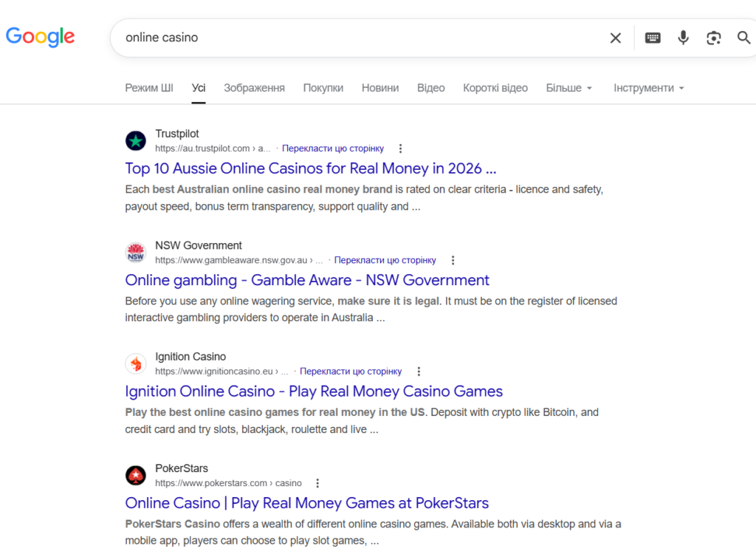Screen dimensions: 756x557
Task: Click the Google logo
Action: pos(40,37)
